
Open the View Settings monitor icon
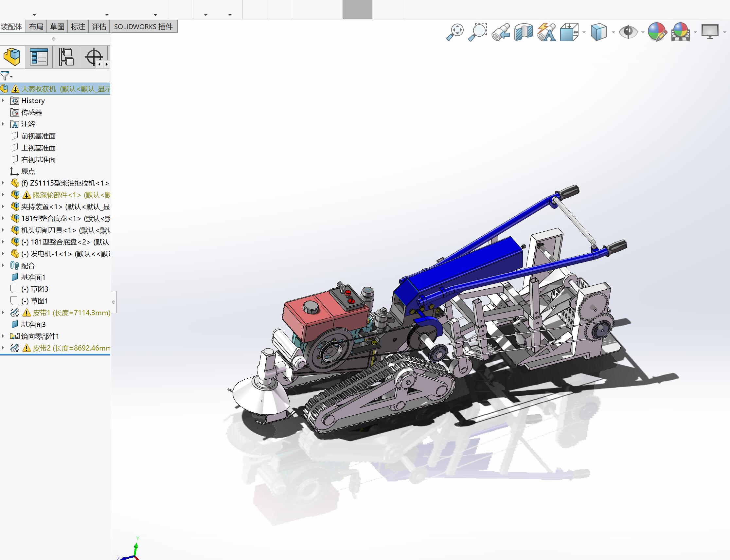tap(710, 32)
